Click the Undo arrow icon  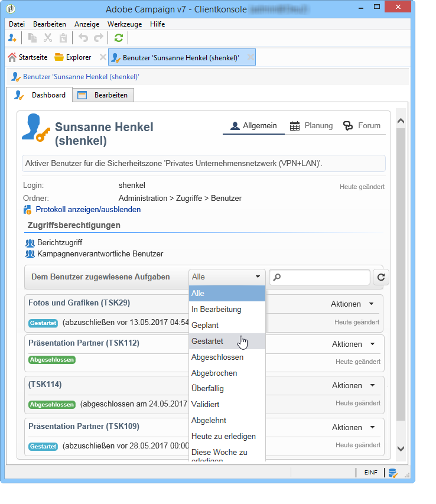83,38
